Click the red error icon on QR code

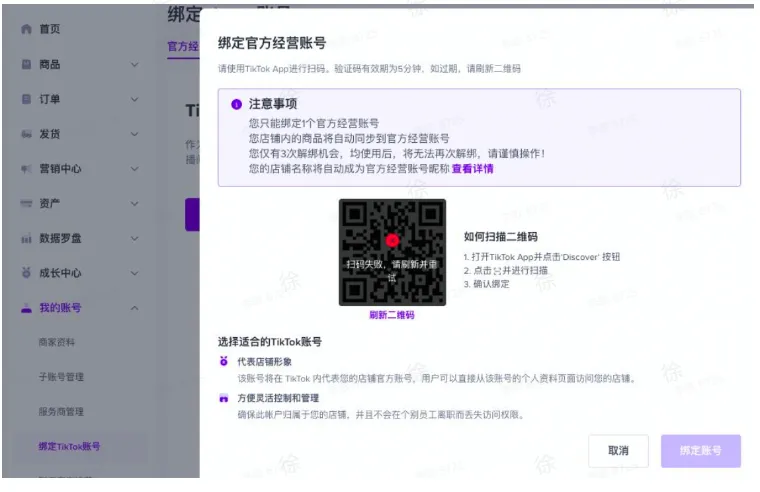click(392, 240)
